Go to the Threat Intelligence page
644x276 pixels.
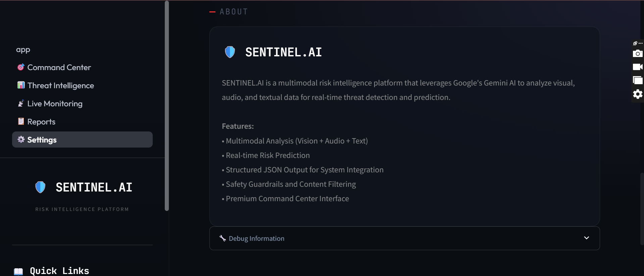click(x=61, y=86)
